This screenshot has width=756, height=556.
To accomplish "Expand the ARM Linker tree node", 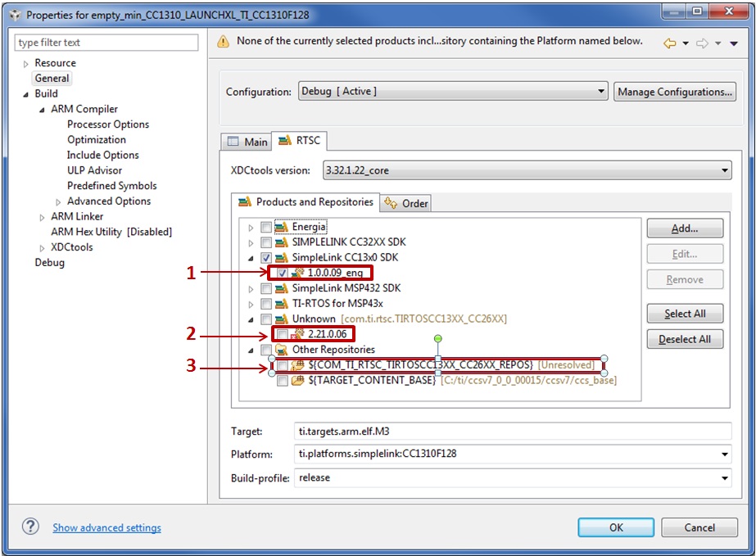I will (x=43, y=217).
